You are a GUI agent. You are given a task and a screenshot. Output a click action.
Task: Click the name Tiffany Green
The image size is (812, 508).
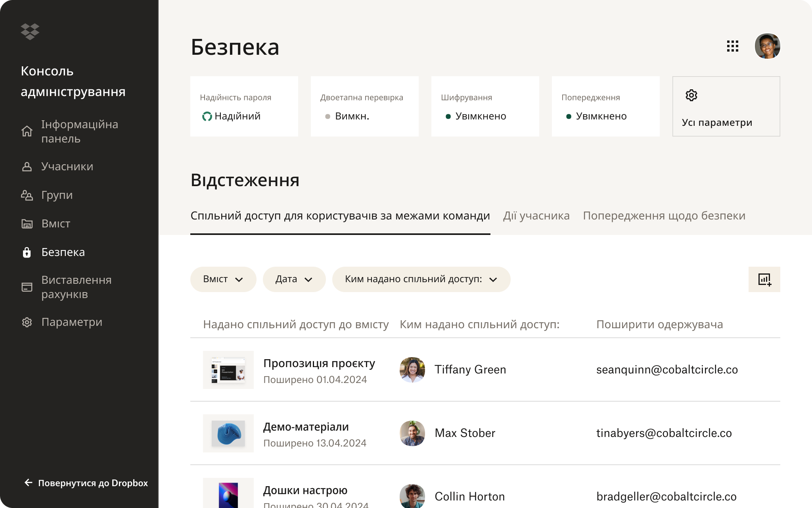(x=470, y=369)
